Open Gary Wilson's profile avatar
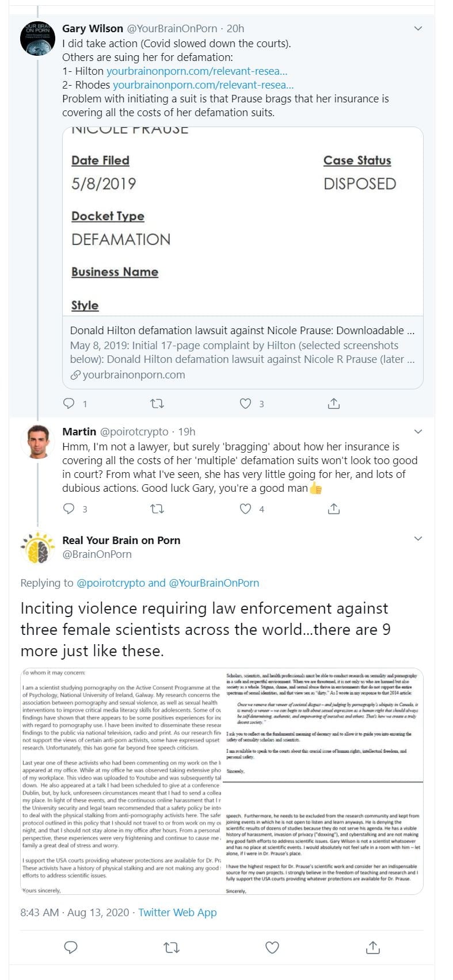Screen dimensions: 453x980 pos(38,38)
